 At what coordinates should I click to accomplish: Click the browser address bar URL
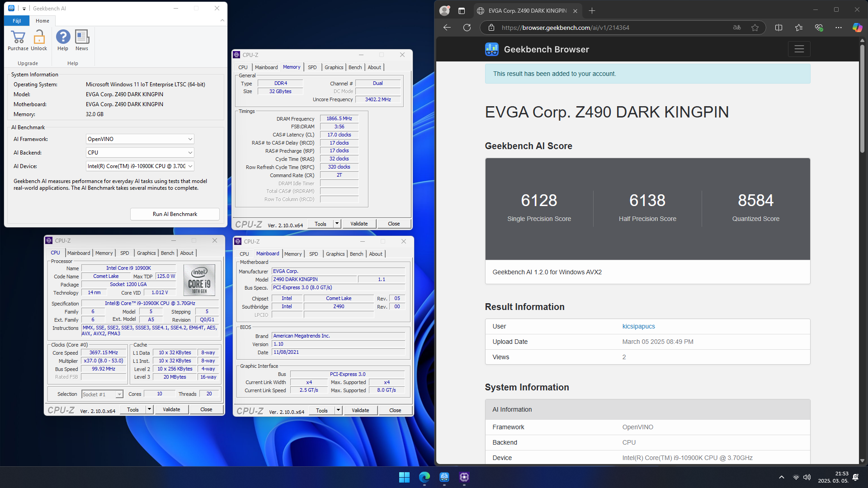566,28
